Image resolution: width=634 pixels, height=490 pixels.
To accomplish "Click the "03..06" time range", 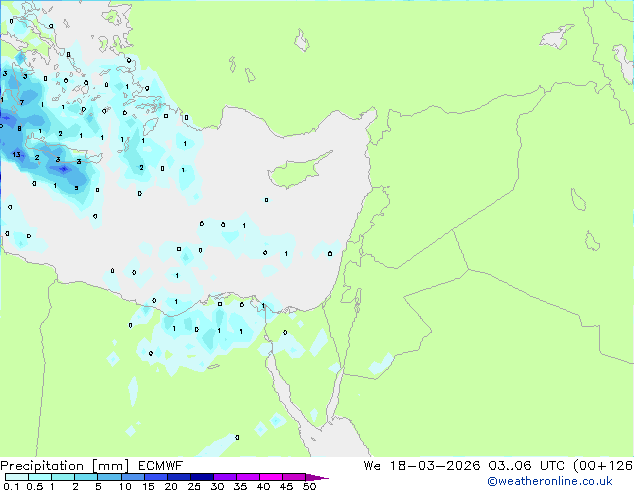I will (x=510, y=466).
